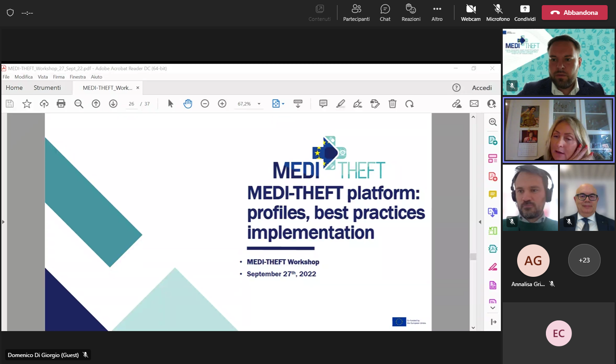The width and height of the screenshot is (616, 364).
Task: Open the File menu in Acrobat
Action: [6, 77]
